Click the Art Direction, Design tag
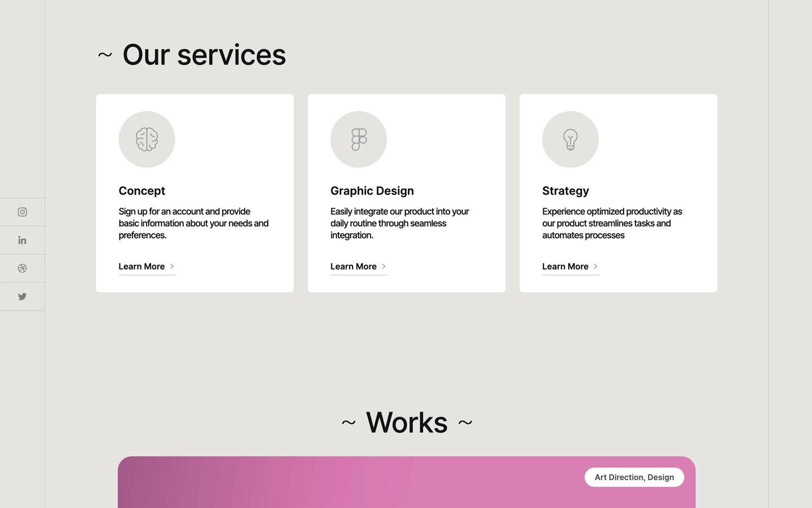The height and width of the screenshot is (508, 812). coord(634,477)
